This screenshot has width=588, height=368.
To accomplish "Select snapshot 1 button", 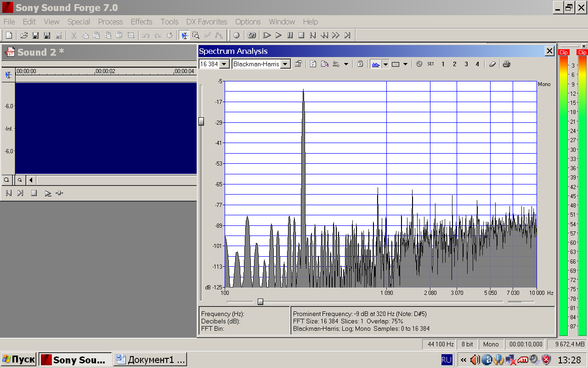I will click(x=443, y=64).
